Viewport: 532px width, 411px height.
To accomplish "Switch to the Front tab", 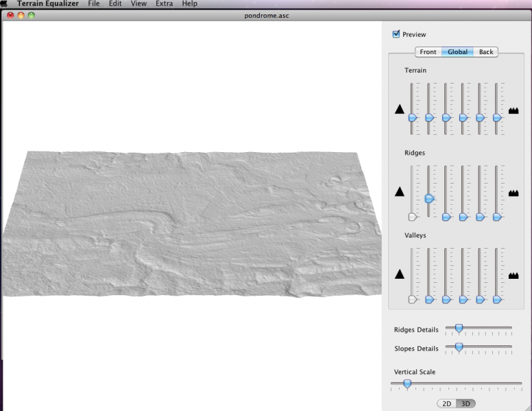I will [428, 52].
